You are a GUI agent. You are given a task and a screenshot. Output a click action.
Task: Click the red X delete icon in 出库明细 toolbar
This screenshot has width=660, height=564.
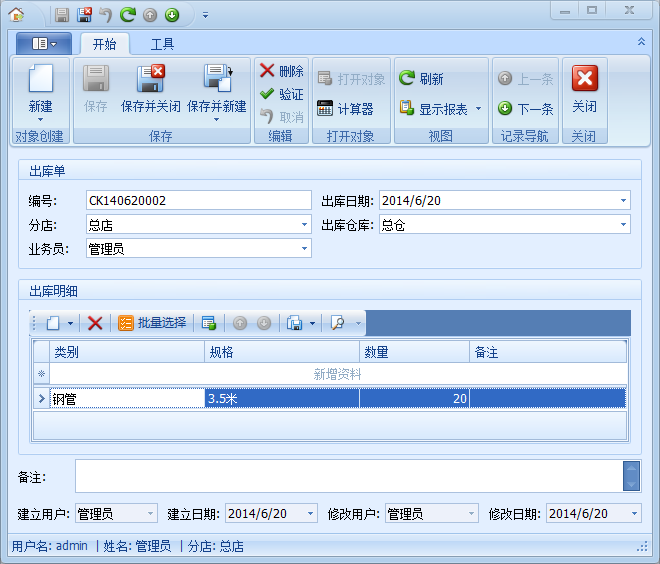[x=95, y=323]
